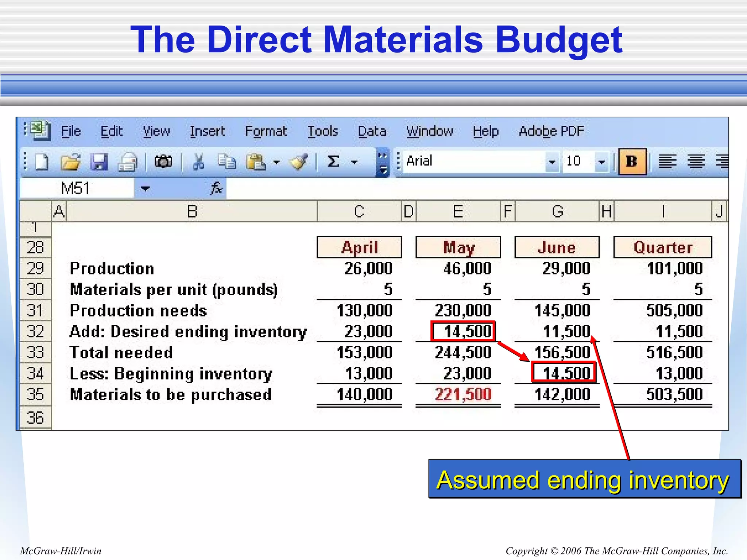Screen dimensions: 747x560
Task: Open the Format menu
Action: click(x=266, y=131)
